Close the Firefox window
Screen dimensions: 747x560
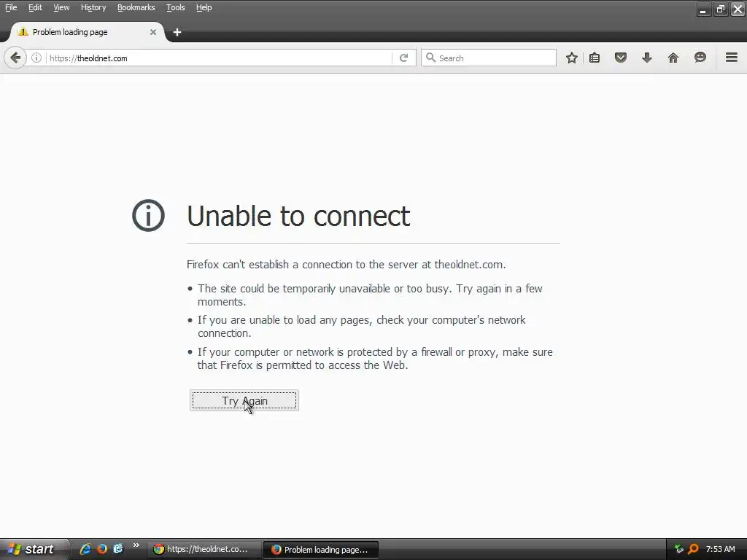(738, 9)
